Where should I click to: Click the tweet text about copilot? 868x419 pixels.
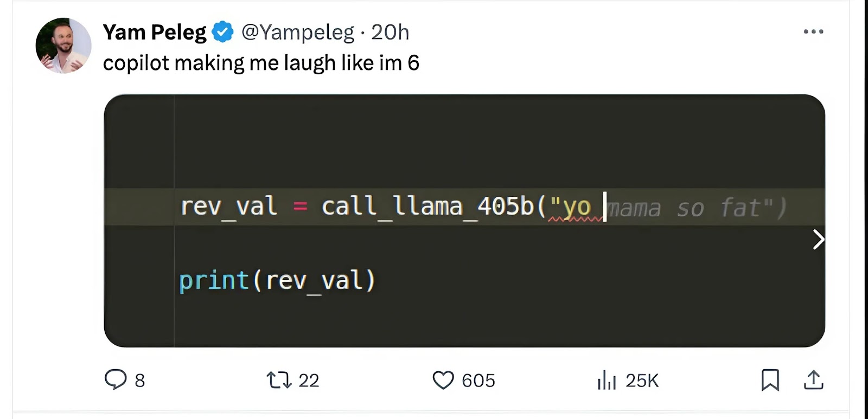tap(261, 63)
